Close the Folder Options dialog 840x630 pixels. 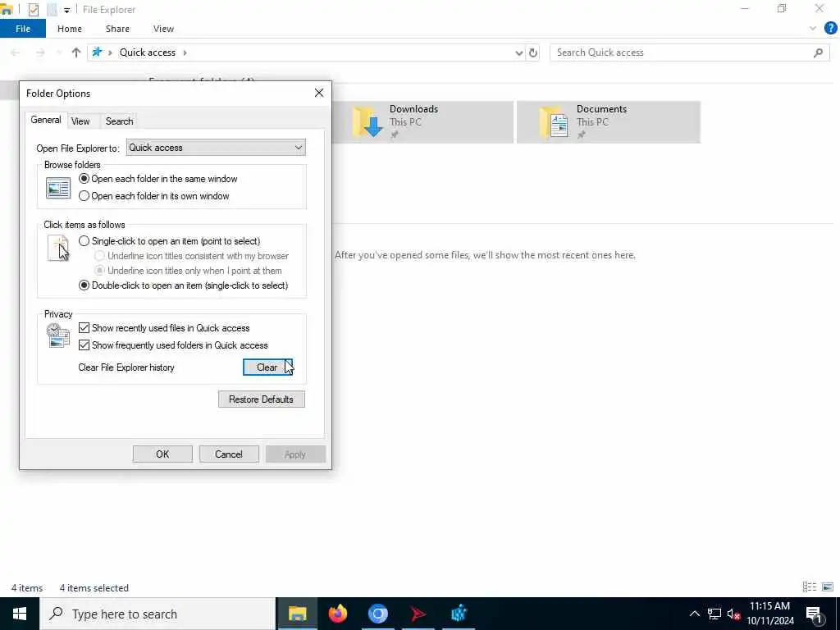pyautogui.click(x=319, y=94)
